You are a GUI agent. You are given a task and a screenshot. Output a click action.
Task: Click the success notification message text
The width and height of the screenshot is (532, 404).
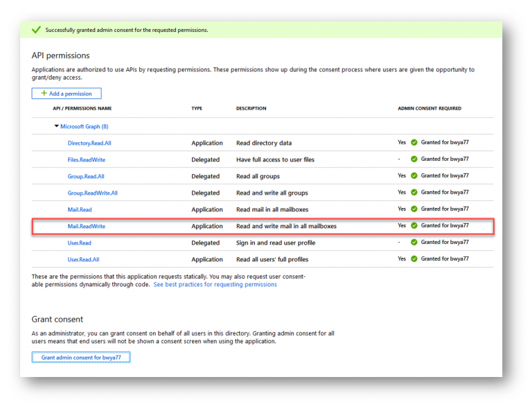pos(127,30)
